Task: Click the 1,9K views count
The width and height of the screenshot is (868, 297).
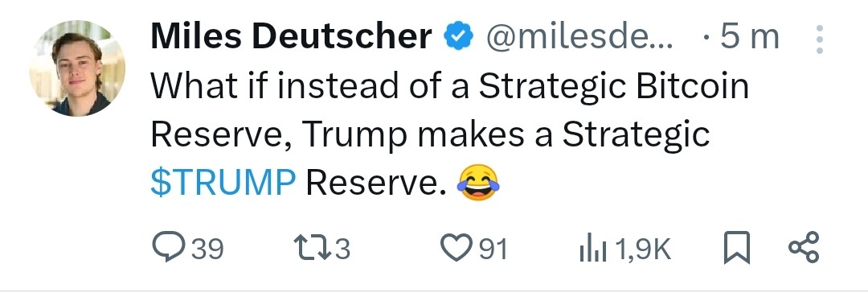Action: (642, 248)
